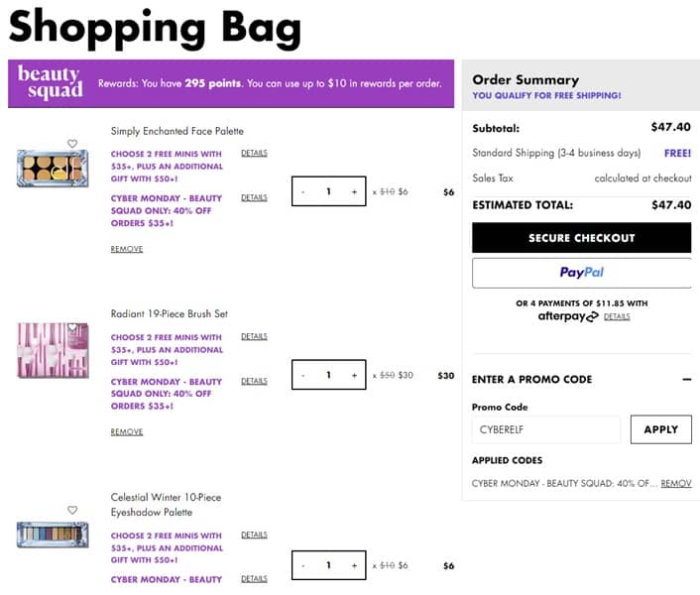Increase Simply Enchanted Face Palette quantity
This screenshot has height=595, width=700.
click(x=354, y=191)
